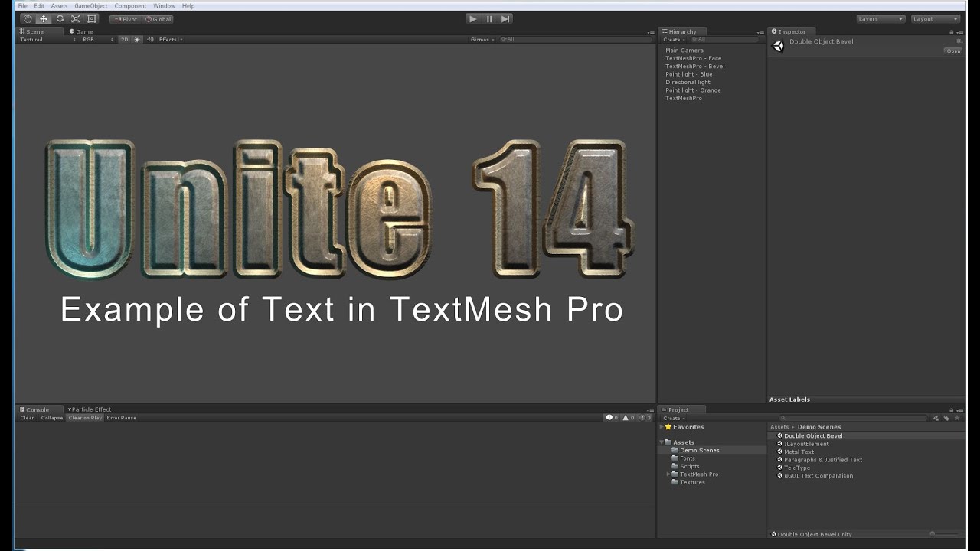Click the Project search field
Screen dimensions: 980x551
coord(853,418)
